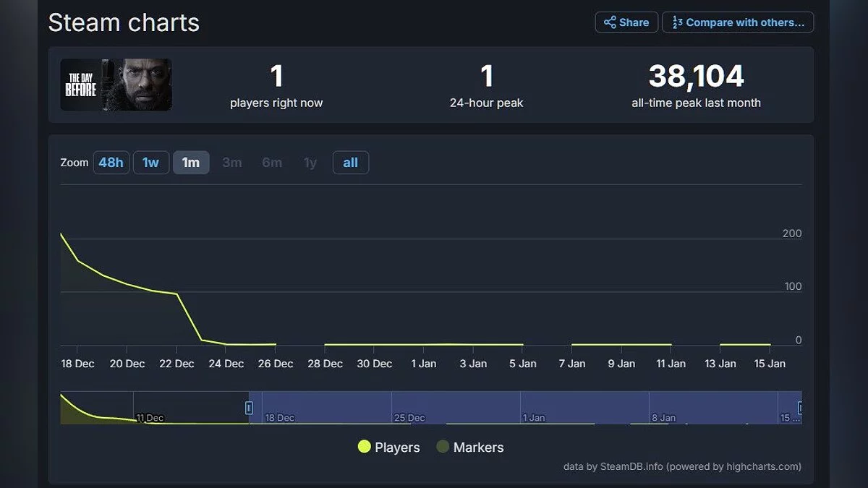
Task: Click the Steam charts heading
Action: [124, 23]
